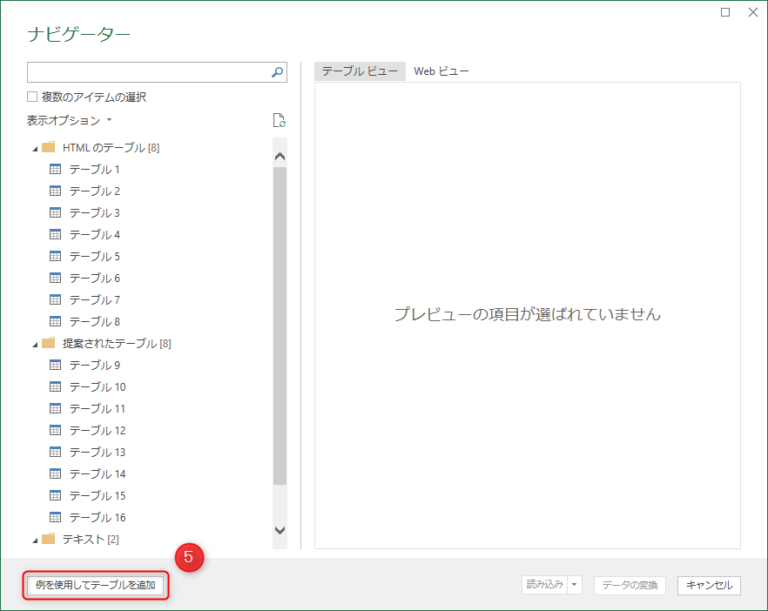This screenshot has width=768, height=611.
Task: Select the テーブル ビュー tab
Action: click(360, 71)
